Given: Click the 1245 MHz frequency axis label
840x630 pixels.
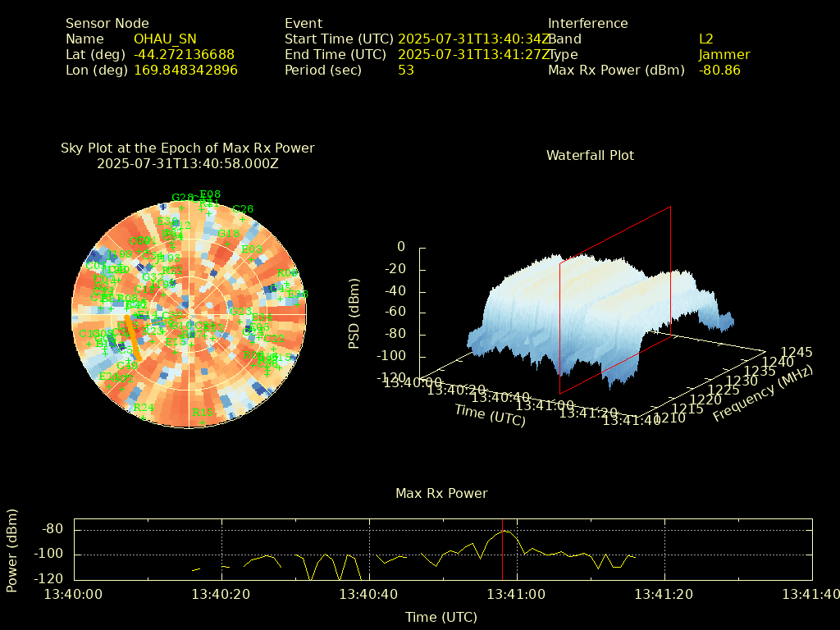Looking at the screenshot, I should [797, 353].
